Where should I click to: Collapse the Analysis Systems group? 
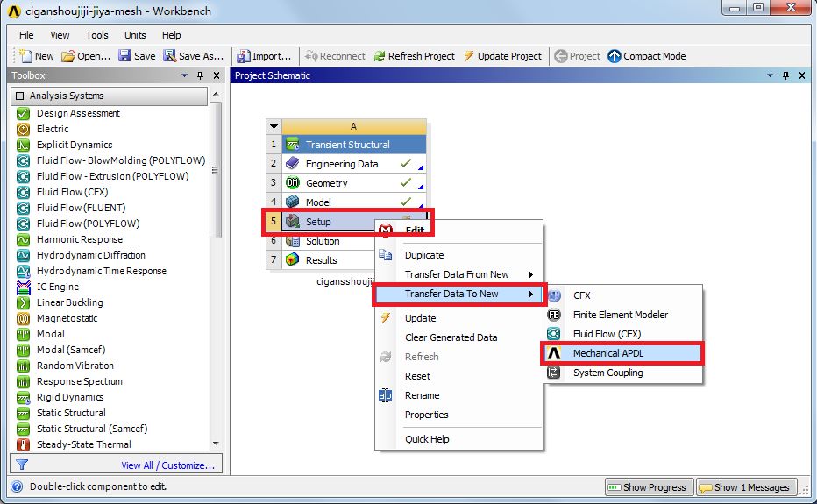pos(20,96)
